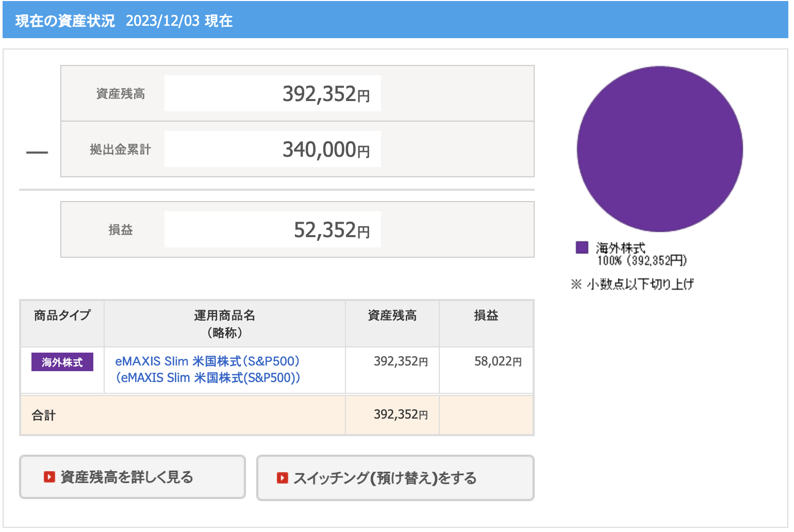Click the 商品タイプ column header
794x532 pixels.
[x=62, y=315]
